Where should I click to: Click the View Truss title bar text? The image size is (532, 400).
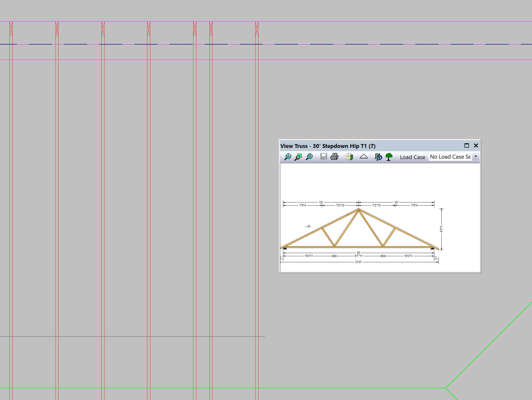tap(328, 146)
